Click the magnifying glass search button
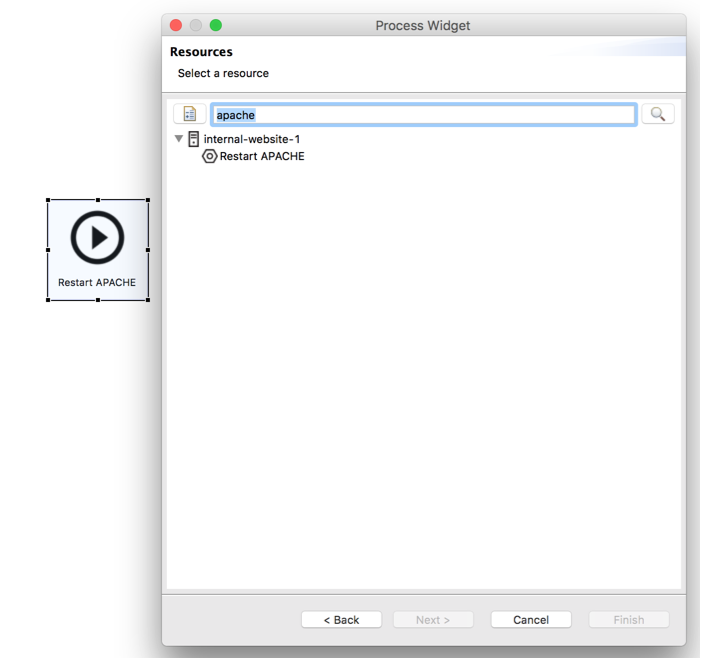 (657, 114)
